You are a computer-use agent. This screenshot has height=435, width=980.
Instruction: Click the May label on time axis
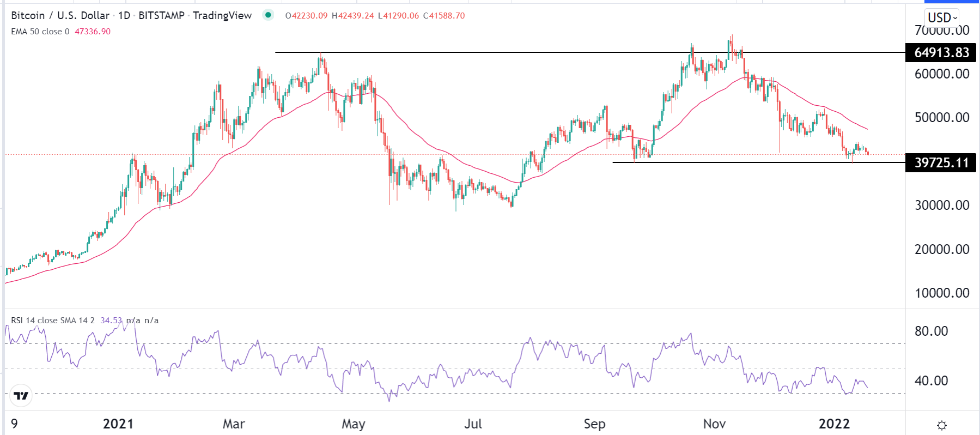point(354,424)
